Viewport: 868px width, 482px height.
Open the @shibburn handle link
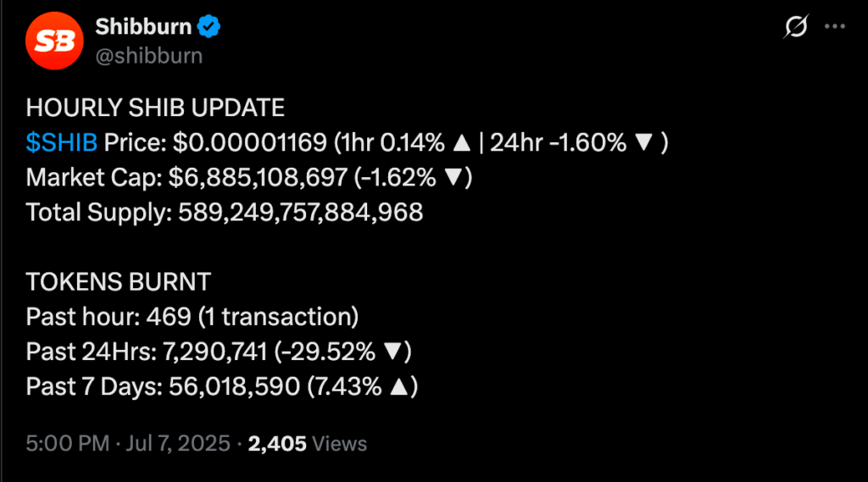149,56
